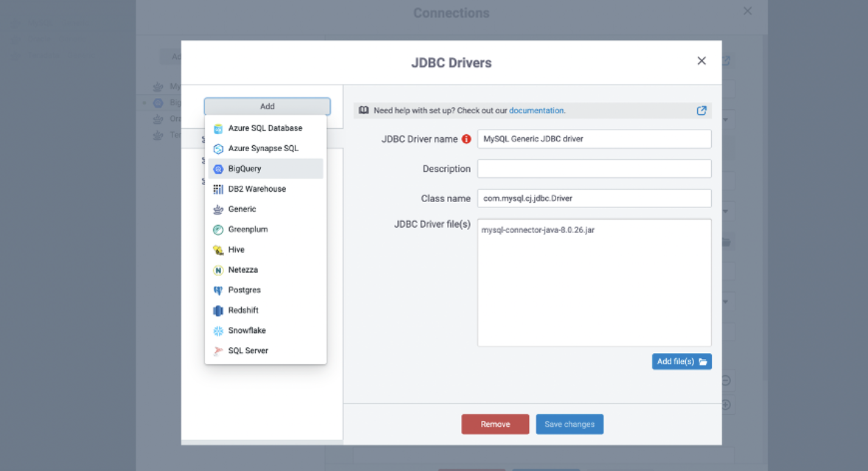Click the DB2 Warehouse icon

tap(218, 189)
